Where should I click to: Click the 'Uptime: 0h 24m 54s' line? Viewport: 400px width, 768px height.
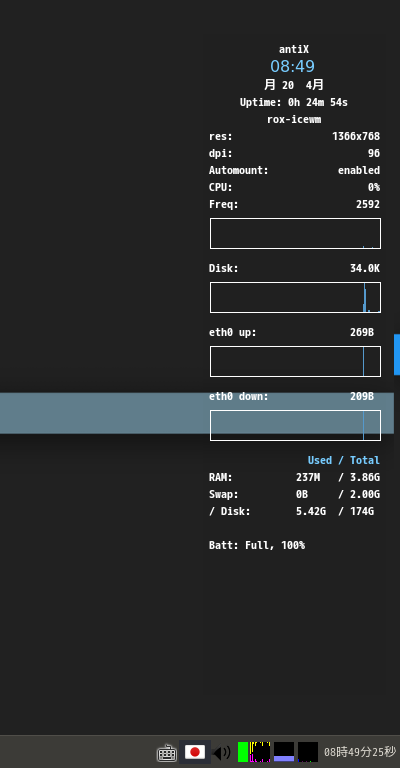[x=294, y=102]
